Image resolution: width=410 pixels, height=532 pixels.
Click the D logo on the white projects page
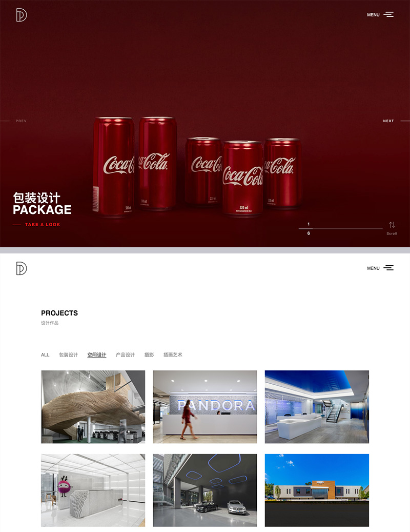(x=22, y=268)
